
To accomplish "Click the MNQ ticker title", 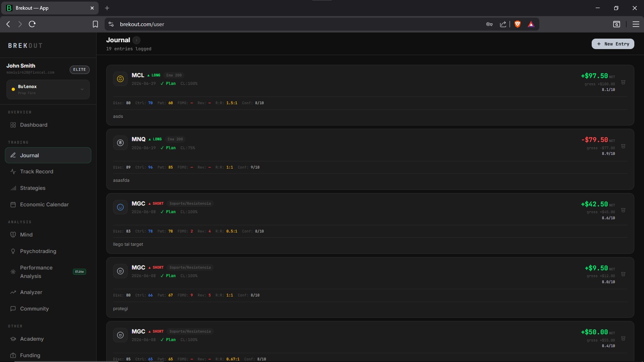I will point(138,139).
